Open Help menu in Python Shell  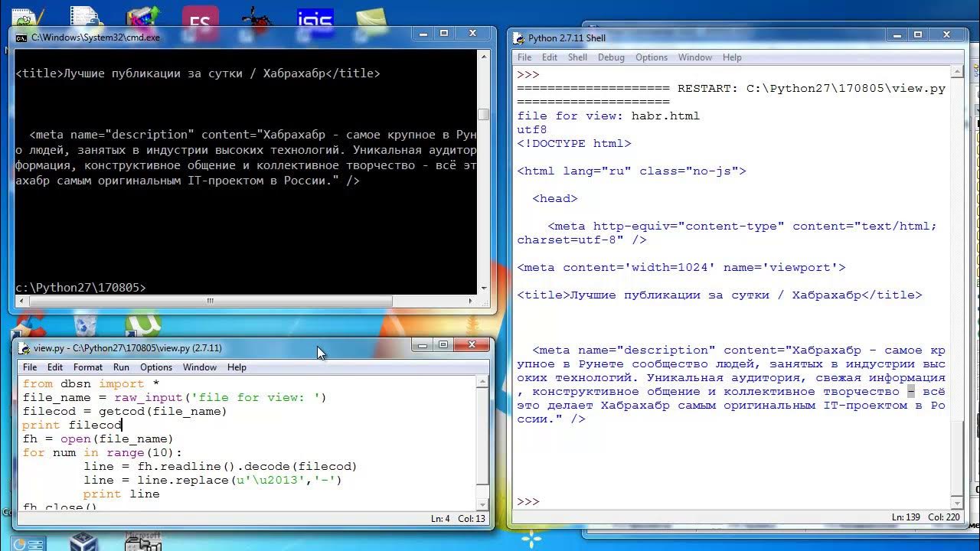point(732,57)
